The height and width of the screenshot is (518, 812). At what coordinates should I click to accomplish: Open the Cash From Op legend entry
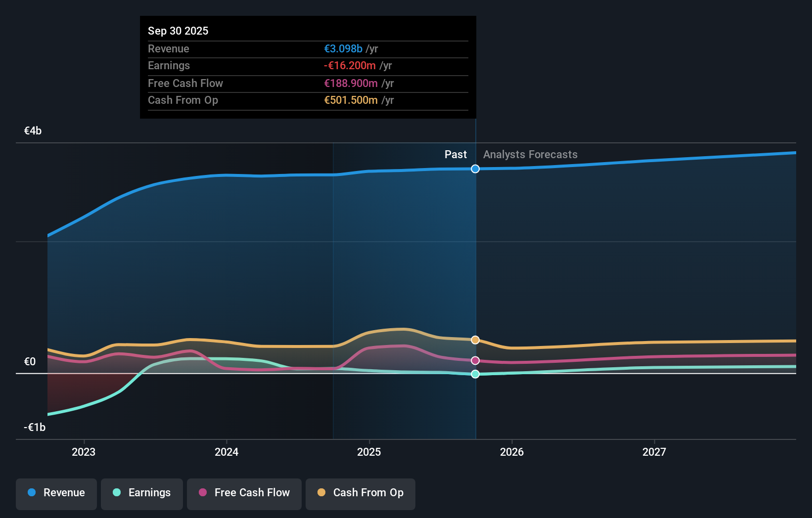click(x=360, y=493)
